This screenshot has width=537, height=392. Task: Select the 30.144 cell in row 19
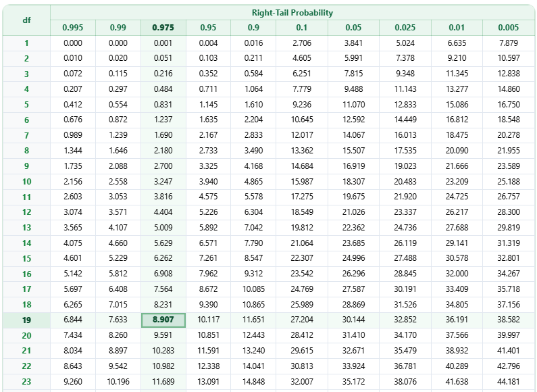[x=353, y=320]
